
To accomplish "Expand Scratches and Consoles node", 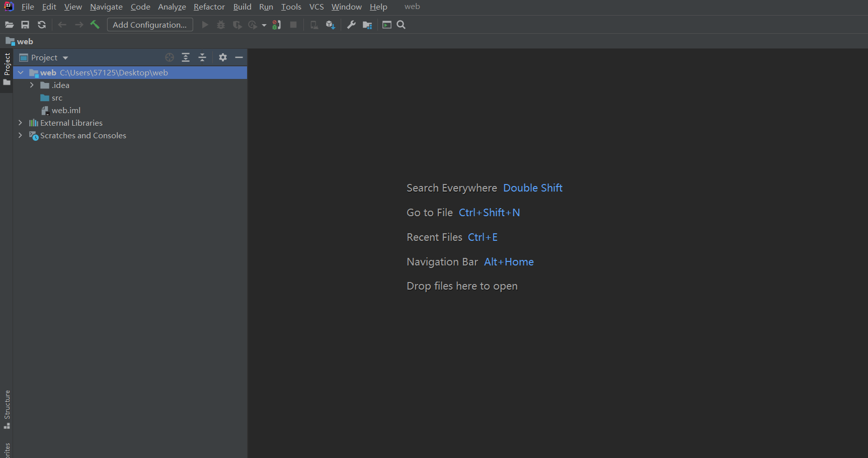I will pyautogui.click(x=20, y=135).
